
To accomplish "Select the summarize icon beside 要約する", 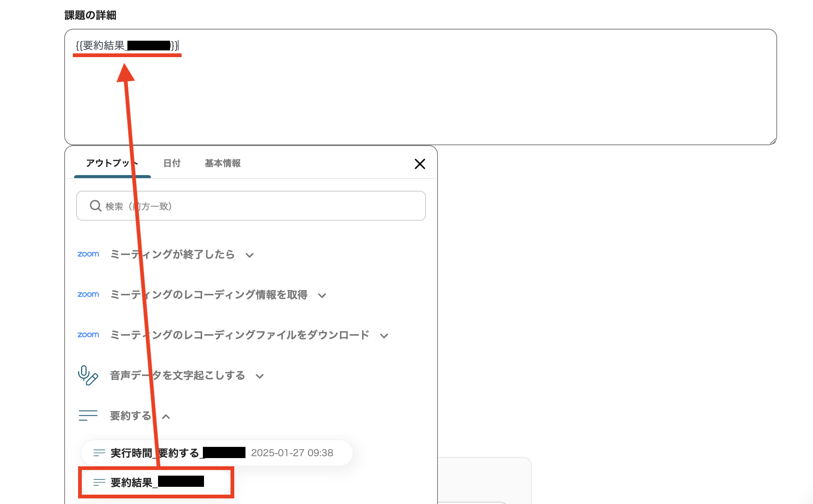I will [x=89, y=415].
